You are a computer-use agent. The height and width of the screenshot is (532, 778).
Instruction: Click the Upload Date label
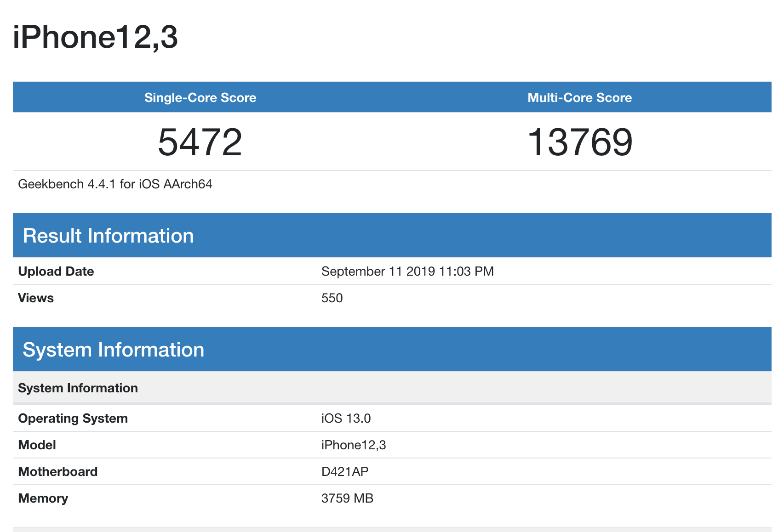56,272
